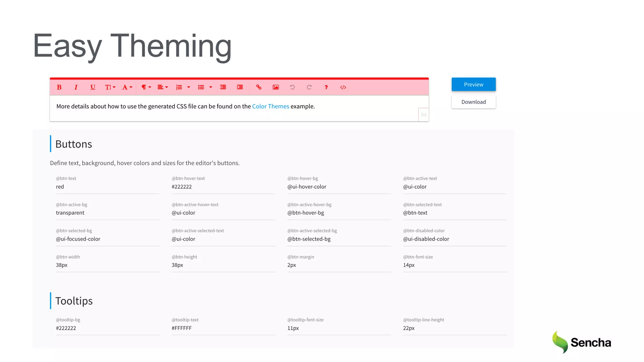Toggle Underline formatting in editor toolbar
The image size is (644, 362).
pyautogui.click(x=93, y=87)
